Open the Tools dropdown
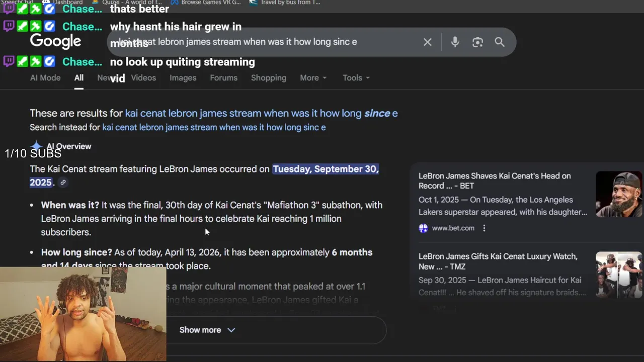The width and height of the screenshot is (644, 362). coord(356,78)
